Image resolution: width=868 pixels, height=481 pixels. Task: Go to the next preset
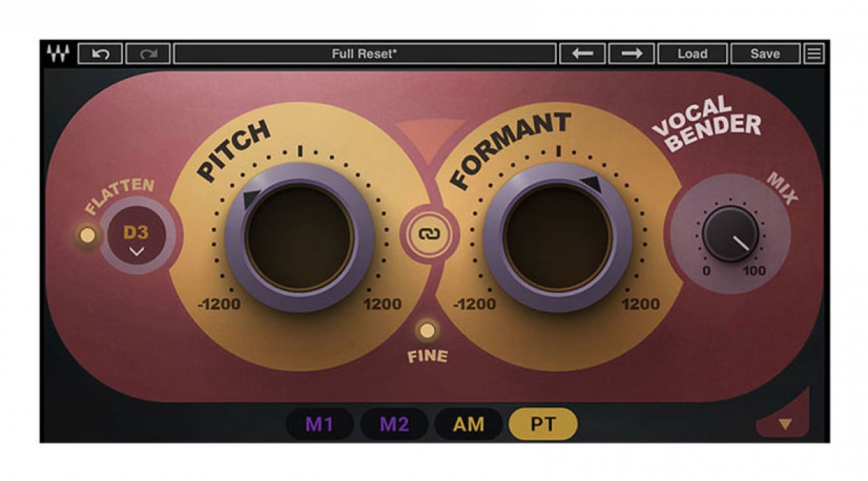pos(631,54)
